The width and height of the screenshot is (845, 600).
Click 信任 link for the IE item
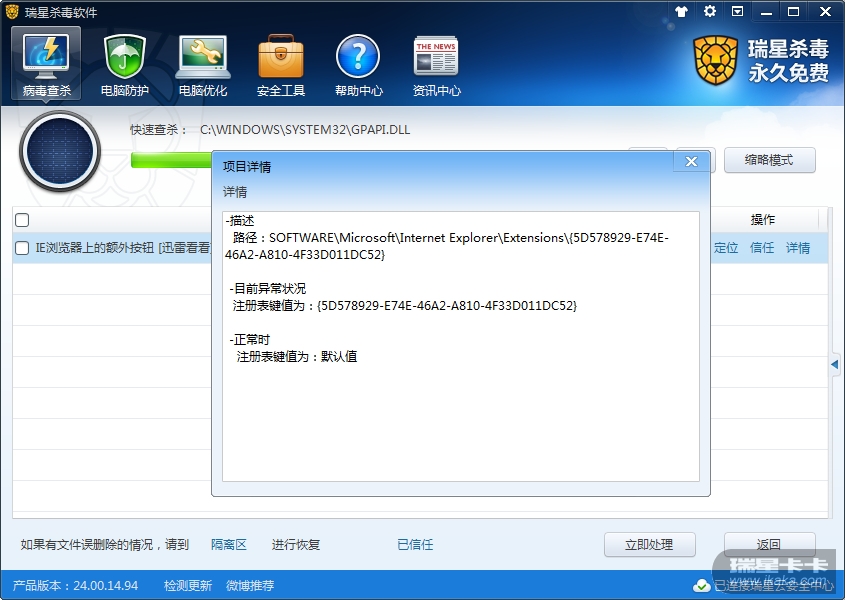point(761,248)
